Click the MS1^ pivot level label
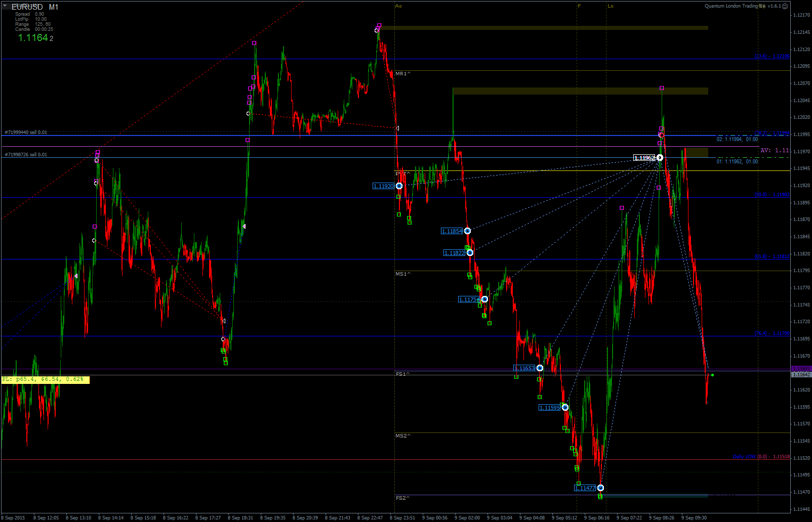 403,274
